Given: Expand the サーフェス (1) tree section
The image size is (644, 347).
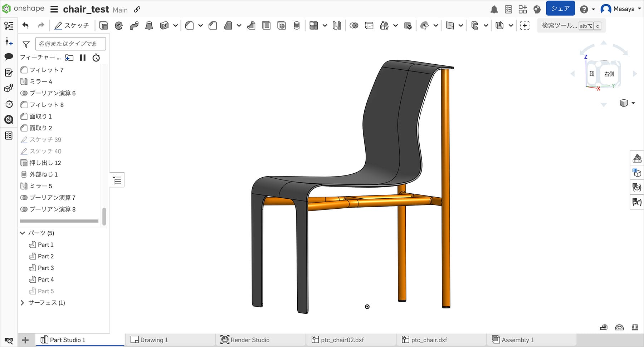Looking at the screenshot, I should [23, 303].
